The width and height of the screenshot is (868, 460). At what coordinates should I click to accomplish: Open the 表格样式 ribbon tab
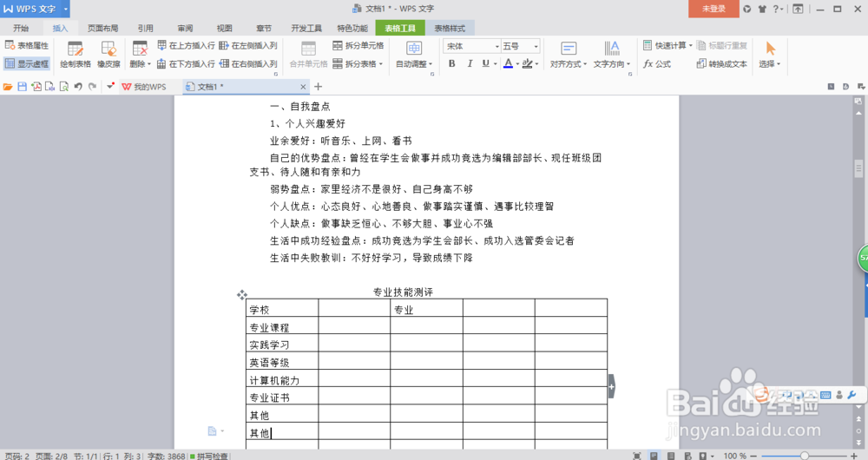pos(450,29)
